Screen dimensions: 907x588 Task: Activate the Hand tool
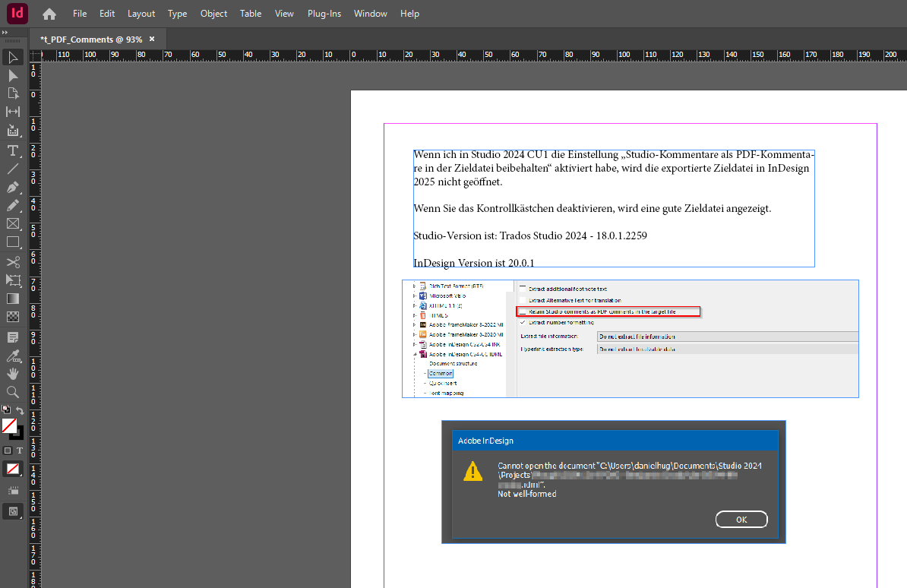point(13,374)
